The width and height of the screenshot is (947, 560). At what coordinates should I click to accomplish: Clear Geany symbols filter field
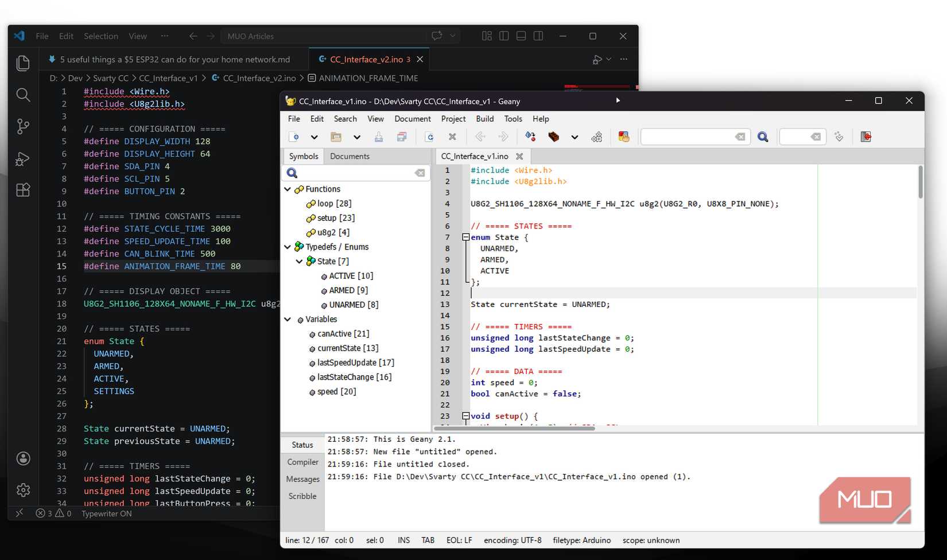[x=420, y=173]
